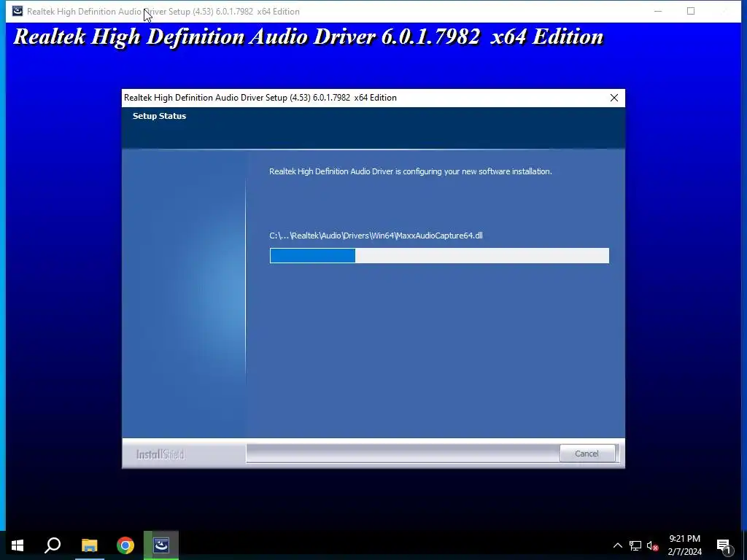
Task: Click the installation progress bar
Action: (439, 255)
